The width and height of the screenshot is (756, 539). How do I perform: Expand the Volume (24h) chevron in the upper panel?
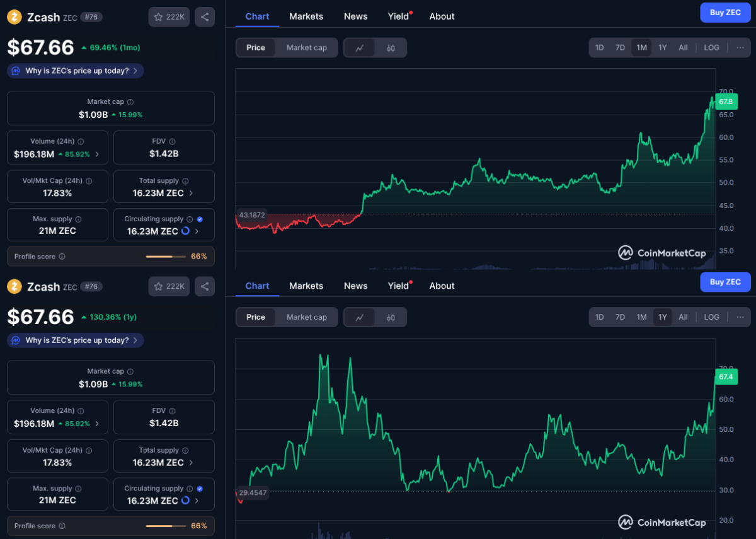point(97,154)
